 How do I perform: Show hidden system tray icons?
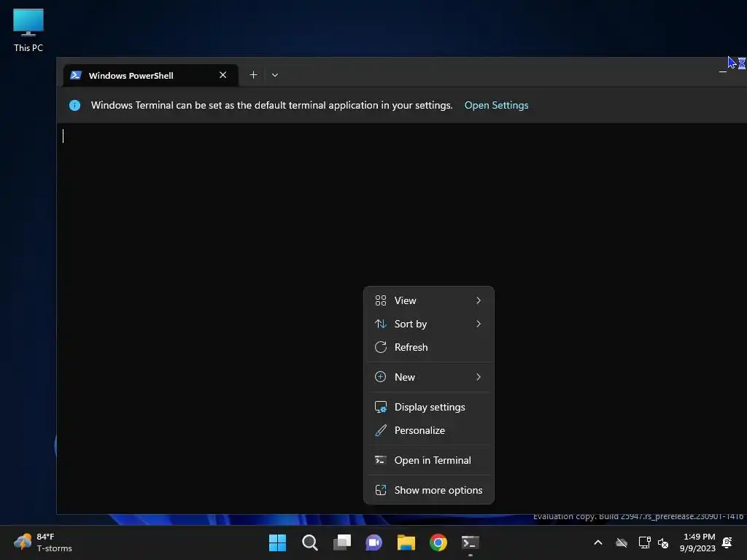[598, 542]
